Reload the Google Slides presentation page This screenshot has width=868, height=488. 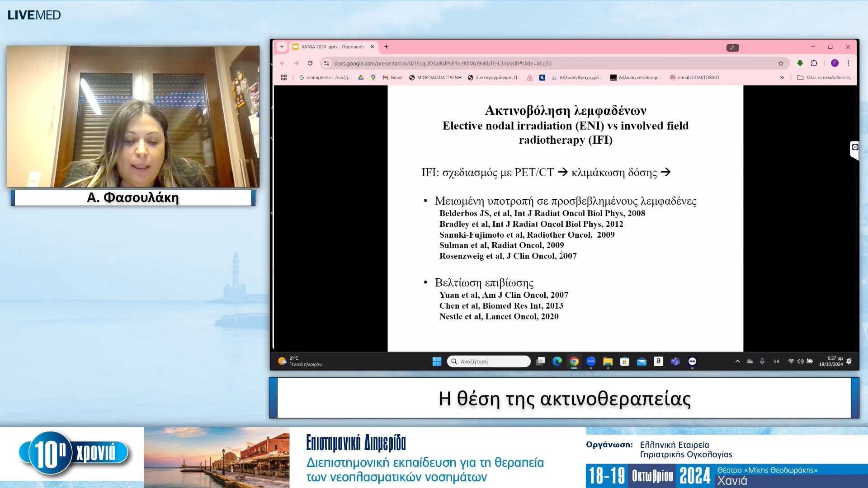(x=310, y=63)
